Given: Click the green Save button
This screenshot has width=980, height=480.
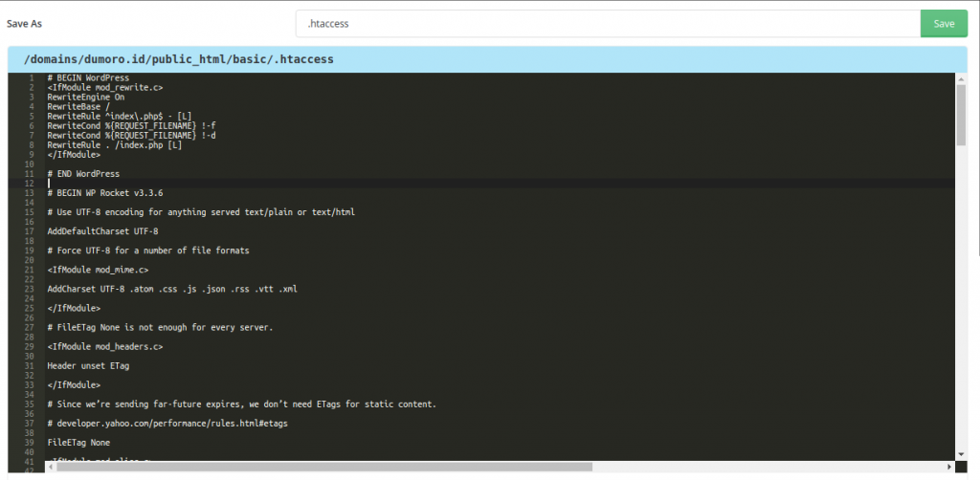Looking at the screenshot, I should (x=944, y=24).
